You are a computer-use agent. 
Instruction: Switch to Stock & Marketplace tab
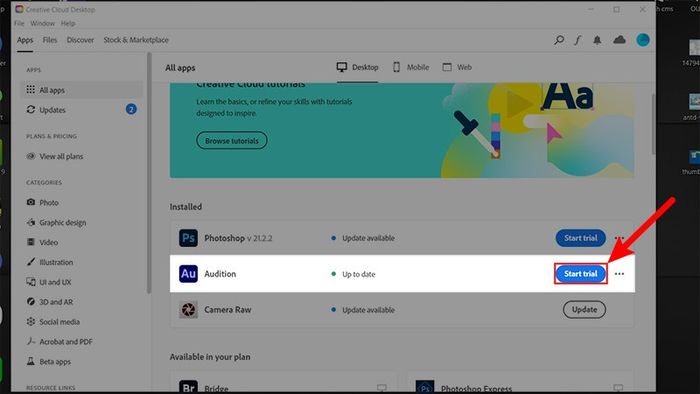tap(136, 40)
